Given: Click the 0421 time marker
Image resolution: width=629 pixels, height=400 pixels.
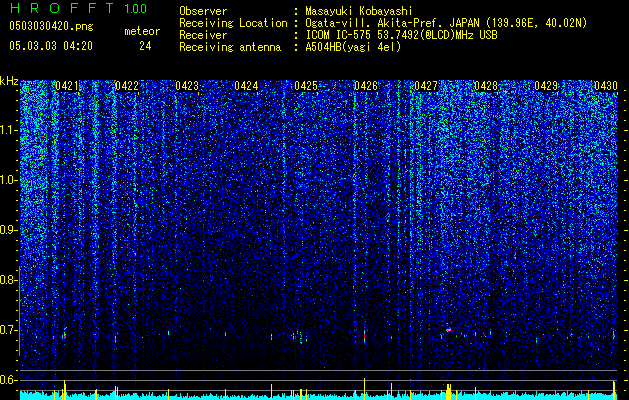Looking at the screenshot, I should tap(67, 86).
